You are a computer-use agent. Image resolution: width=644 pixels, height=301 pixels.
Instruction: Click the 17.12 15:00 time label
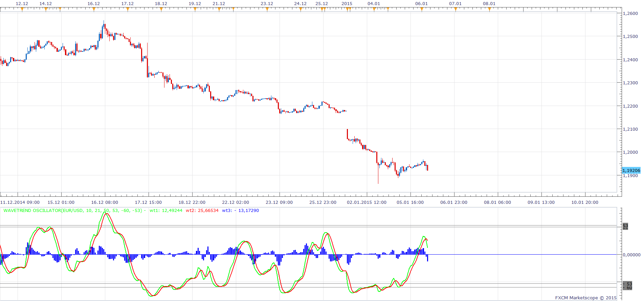(x=148, y=202)
